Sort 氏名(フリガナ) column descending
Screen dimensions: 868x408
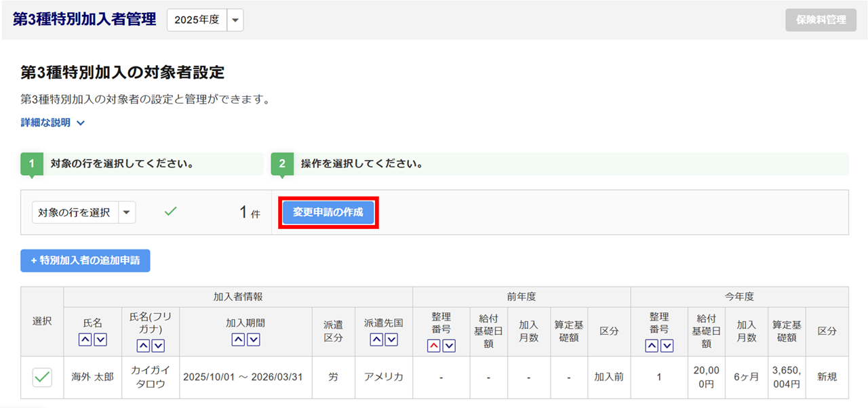(159, 346)
